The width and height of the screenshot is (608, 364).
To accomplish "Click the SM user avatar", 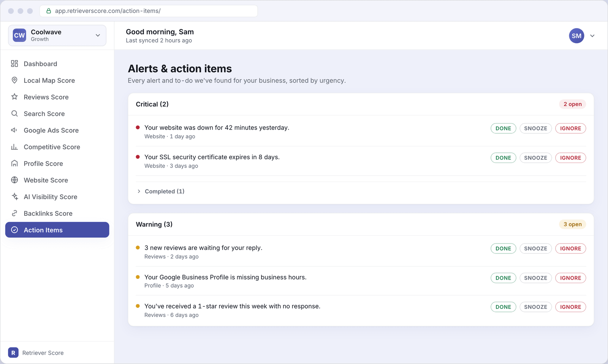I will tap(576, 36).
